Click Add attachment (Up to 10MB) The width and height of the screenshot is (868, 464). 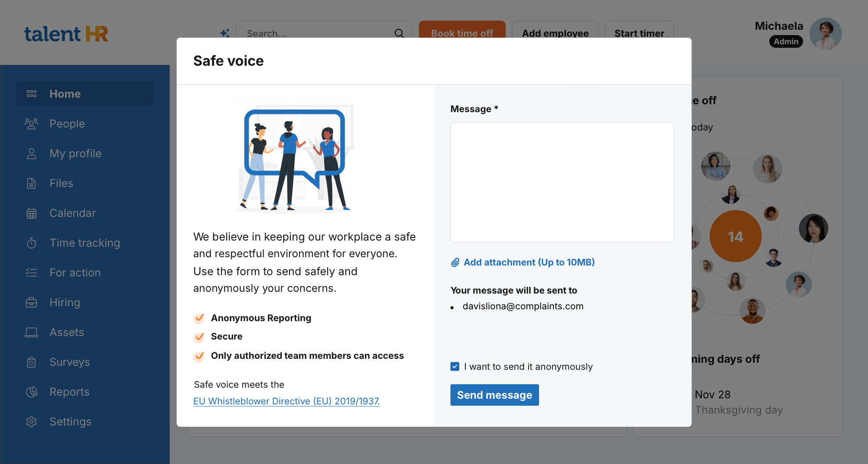(x=529, y=262)
